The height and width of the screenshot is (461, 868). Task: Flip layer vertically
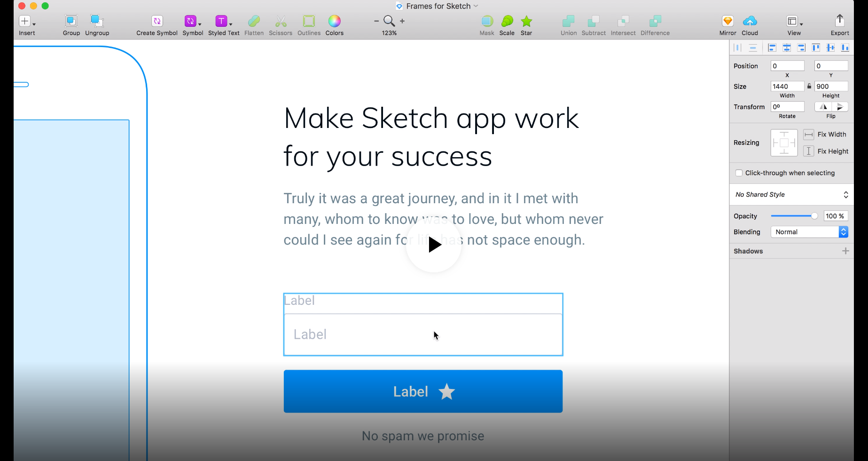[x=840, y=107]
